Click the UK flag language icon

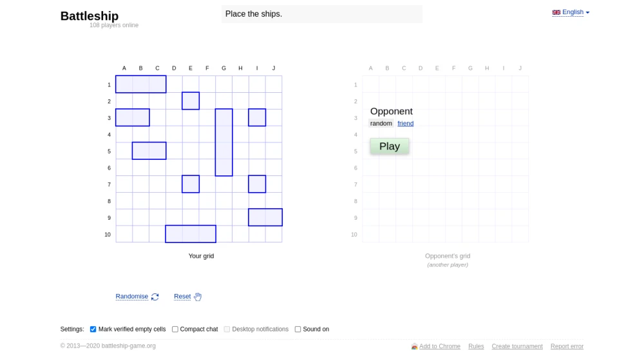pyautogui.click(x=556, y=12)
